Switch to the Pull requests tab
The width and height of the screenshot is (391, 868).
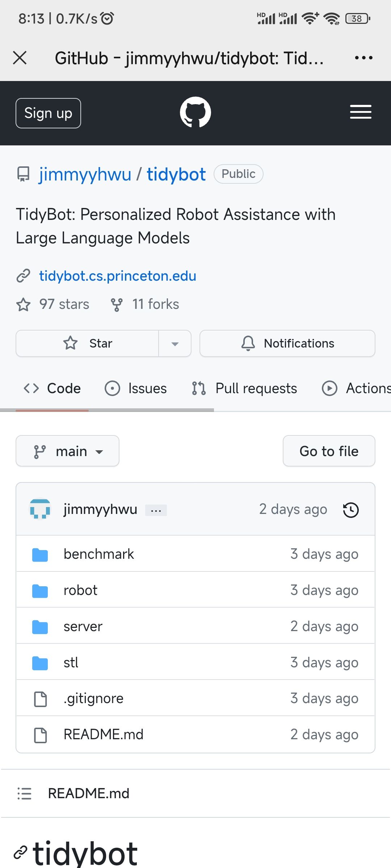[x=244, y=388]
